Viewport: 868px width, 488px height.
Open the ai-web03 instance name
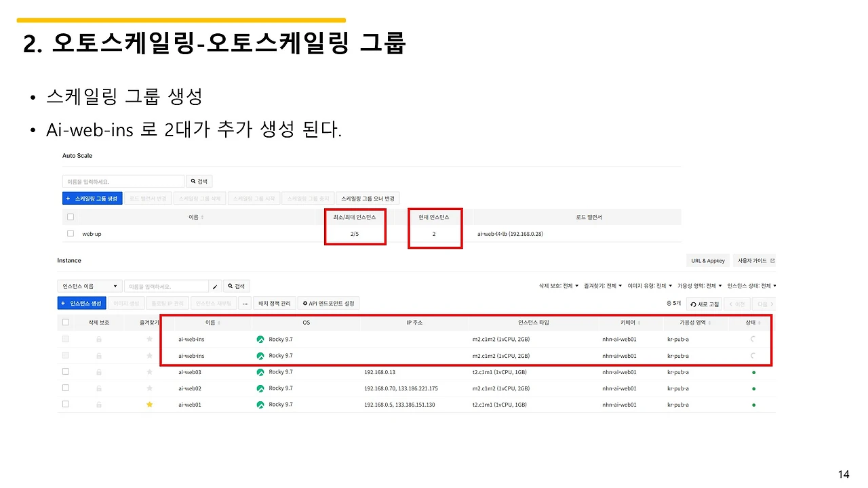190,372
